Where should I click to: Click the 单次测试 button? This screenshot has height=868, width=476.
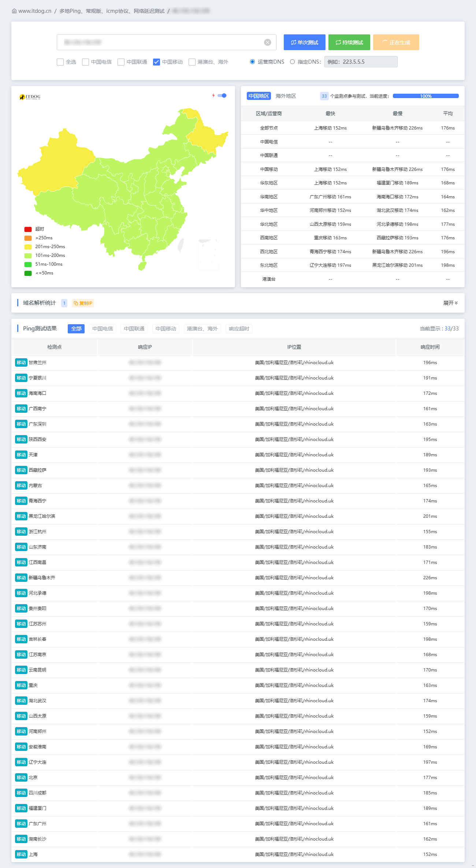tap(304, 42)
